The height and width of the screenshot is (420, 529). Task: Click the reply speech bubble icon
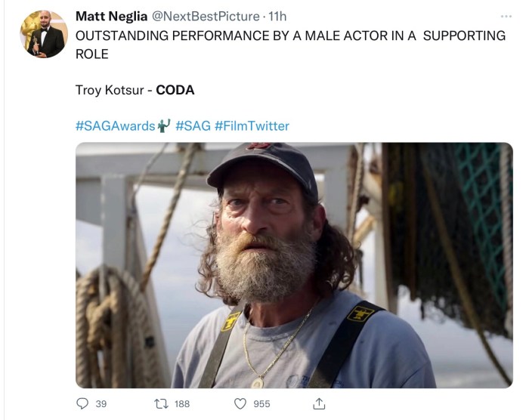[84, 403]
